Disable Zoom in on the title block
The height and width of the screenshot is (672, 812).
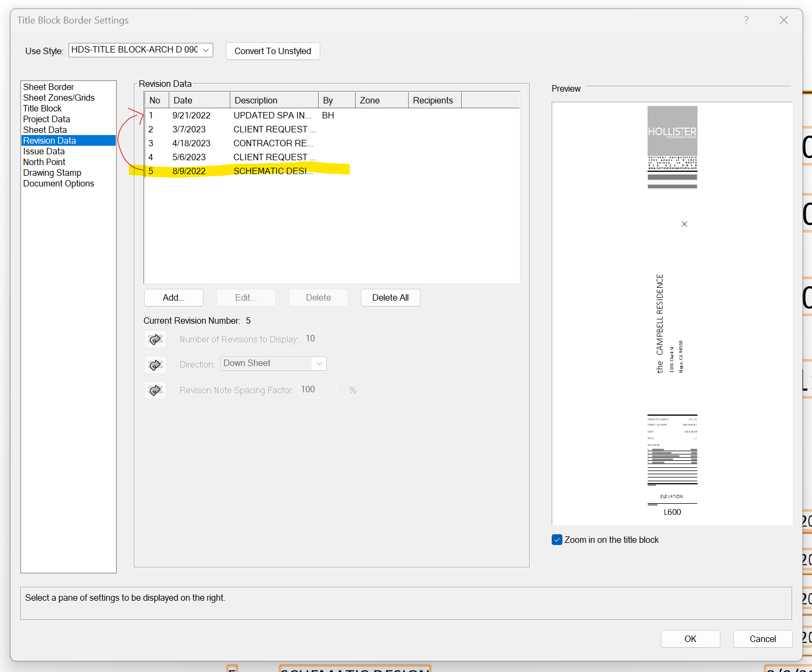[x=557, y=540]
